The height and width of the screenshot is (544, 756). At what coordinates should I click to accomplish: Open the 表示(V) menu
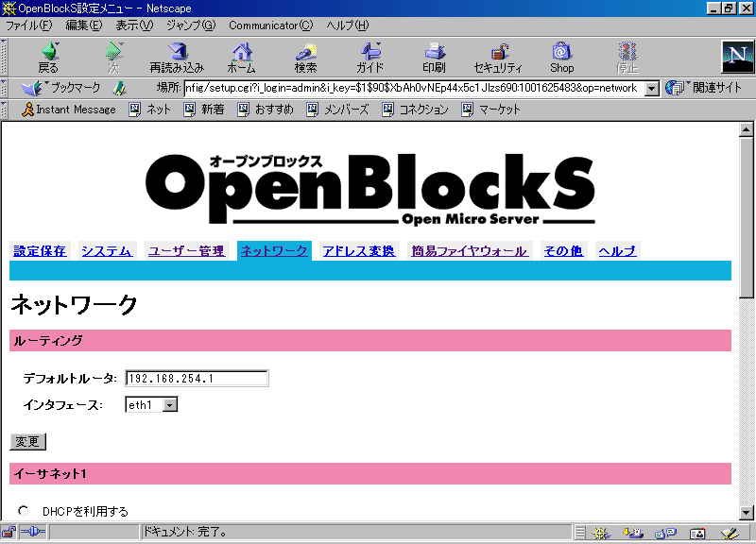[x=134, y=25]
